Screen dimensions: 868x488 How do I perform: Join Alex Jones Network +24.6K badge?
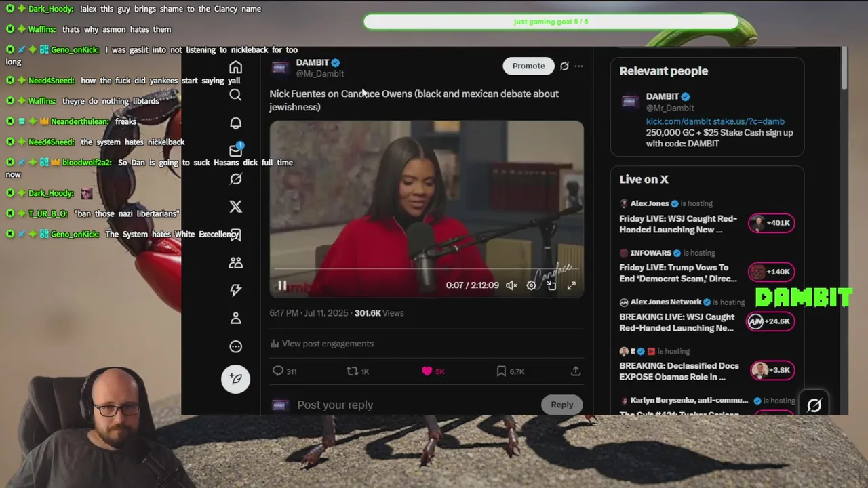(771, 321)
